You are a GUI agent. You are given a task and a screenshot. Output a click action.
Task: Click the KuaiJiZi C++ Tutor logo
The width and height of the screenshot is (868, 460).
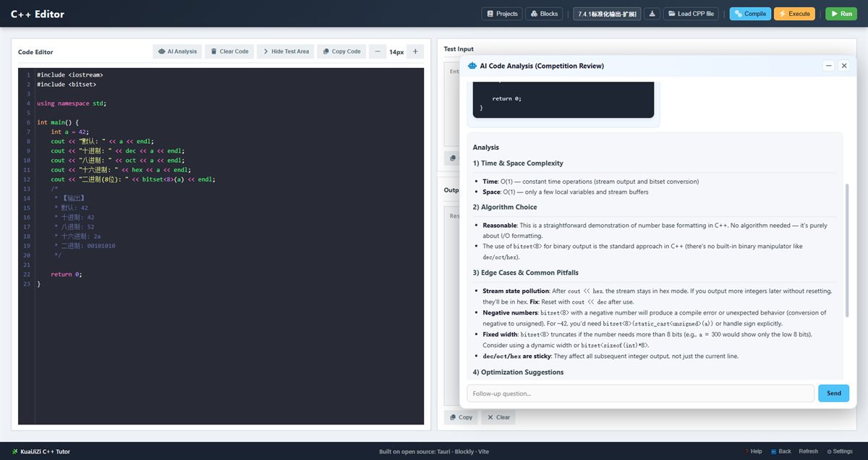[x=41, y=451]
